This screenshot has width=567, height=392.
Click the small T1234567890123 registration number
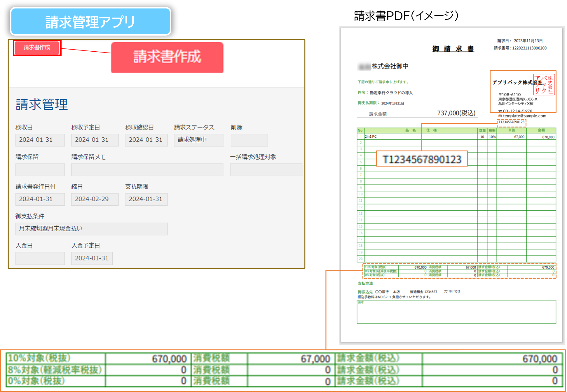[x=511, y=122]
